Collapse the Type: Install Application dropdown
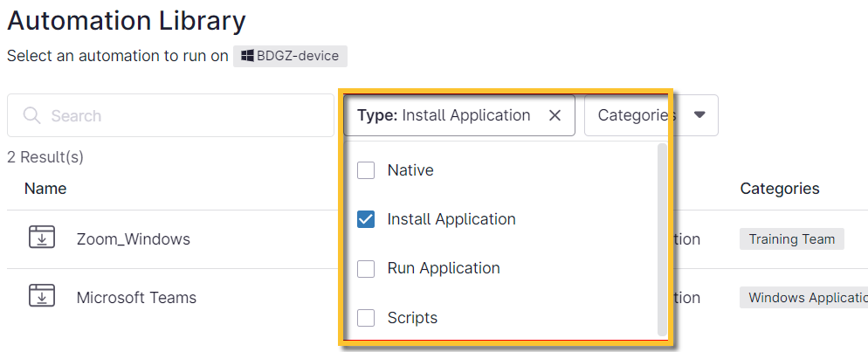This screenshot has width=868, height=352. pyautogui.click(x=444, y=115)
